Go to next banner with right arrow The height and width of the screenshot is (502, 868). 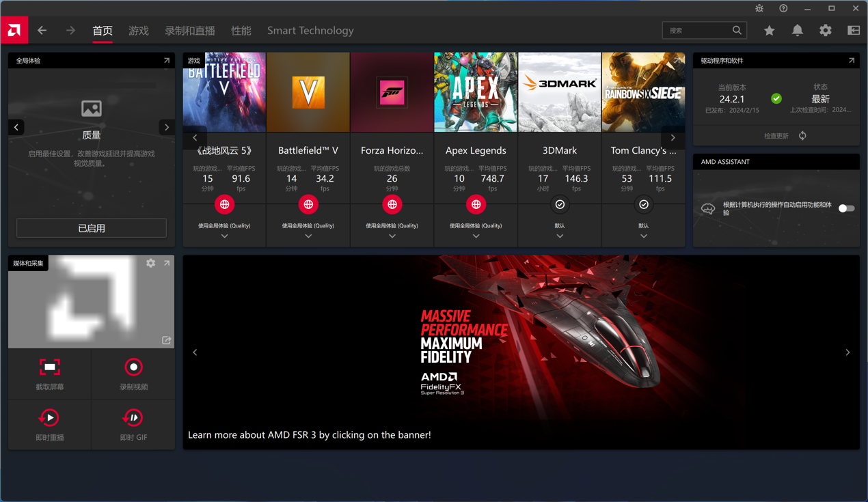click(x=847, y=352)
